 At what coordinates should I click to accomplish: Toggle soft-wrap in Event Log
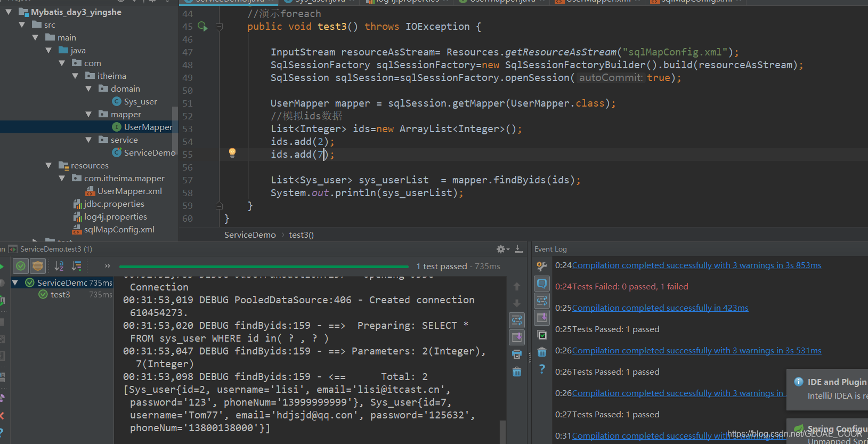(542, 301)
